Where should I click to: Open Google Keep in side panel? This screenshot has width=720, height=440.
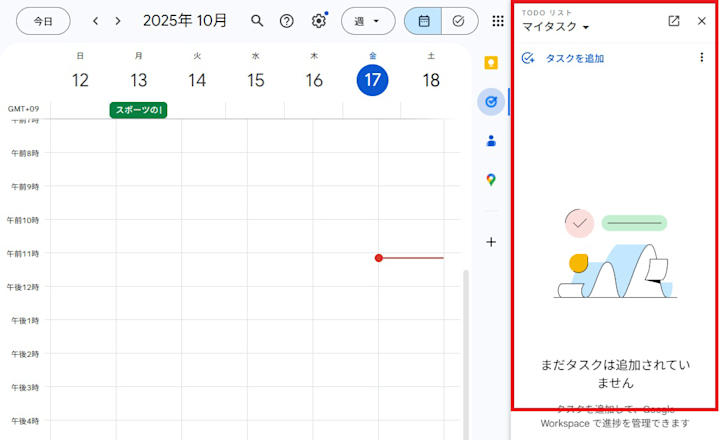(491, 62)
